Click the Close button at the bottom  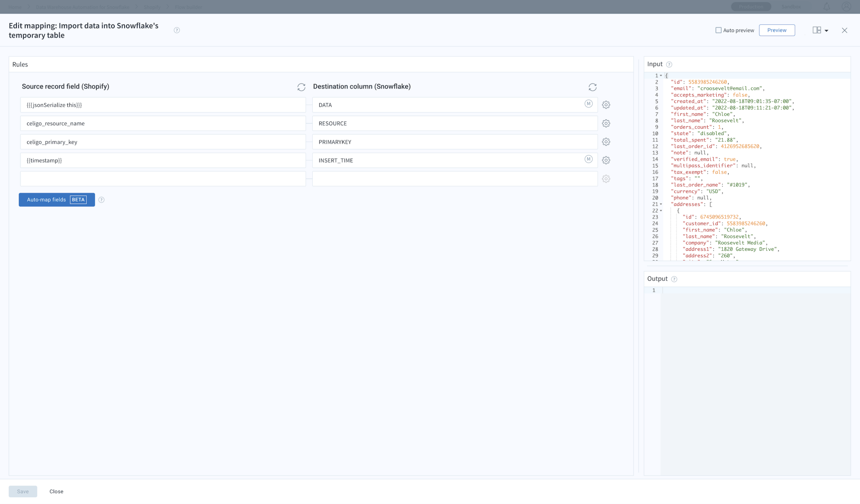point(56,491)
